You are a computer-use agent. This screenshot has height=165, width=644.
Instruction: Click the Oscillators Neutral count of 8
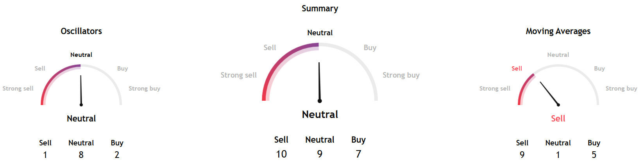click(x=81, y=155)
